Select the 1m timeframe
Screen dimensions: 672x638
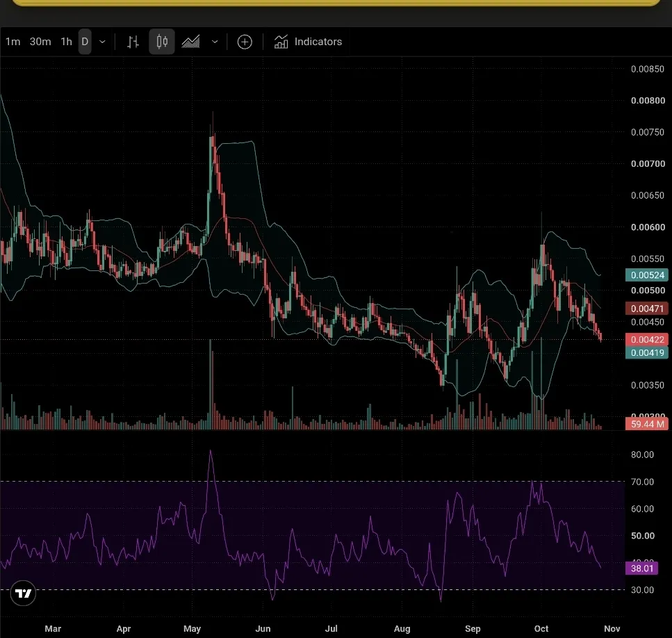click(x=13, y=42)
